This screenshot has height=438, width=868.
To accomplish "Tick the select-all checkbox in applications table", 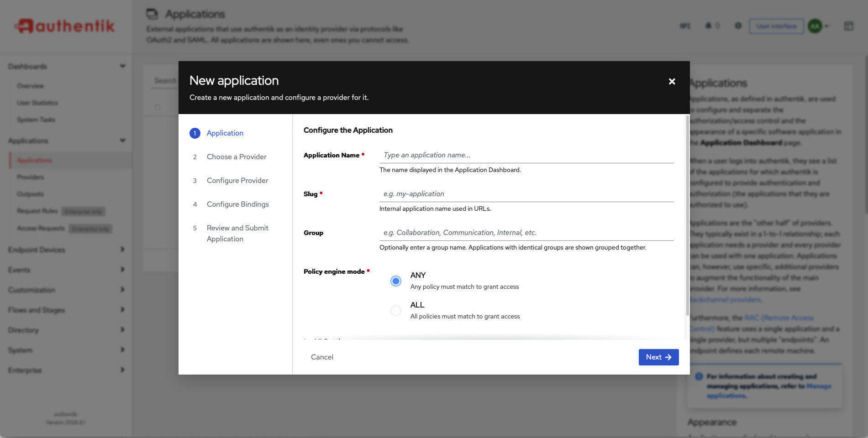I will pos(158,107).
